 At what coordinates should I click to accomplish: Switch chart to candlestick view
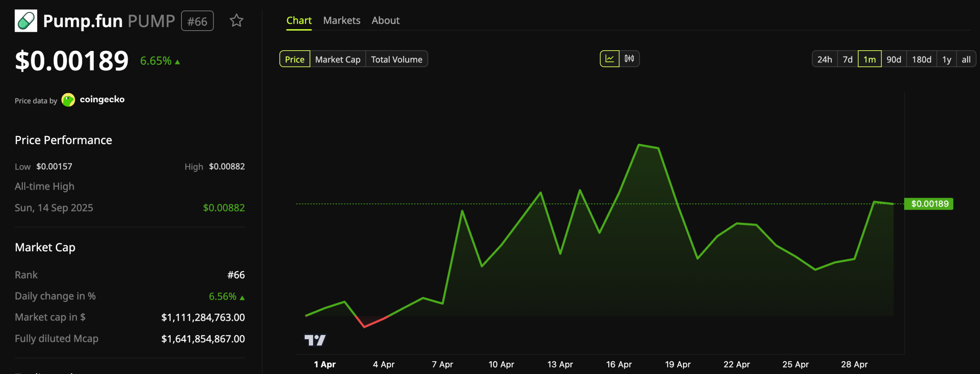629,59
